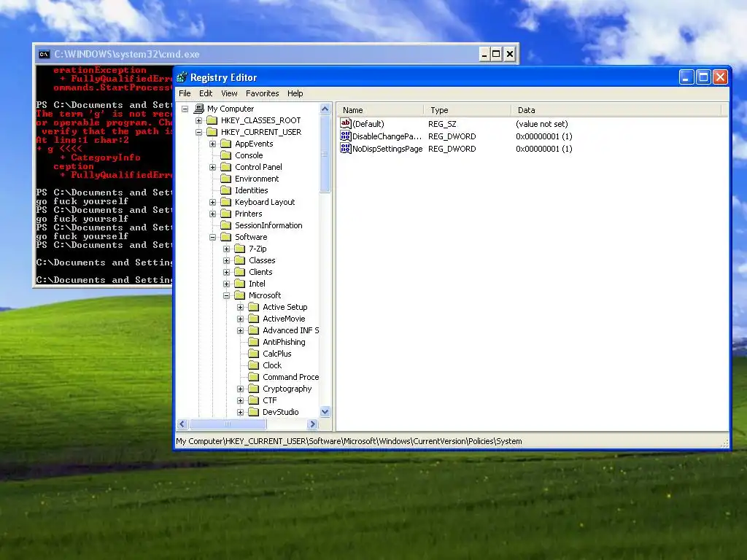This screenshot has width=747, height=560.
Task: Click the cmd.exe title bar icon
Action: tap(44, 54)
